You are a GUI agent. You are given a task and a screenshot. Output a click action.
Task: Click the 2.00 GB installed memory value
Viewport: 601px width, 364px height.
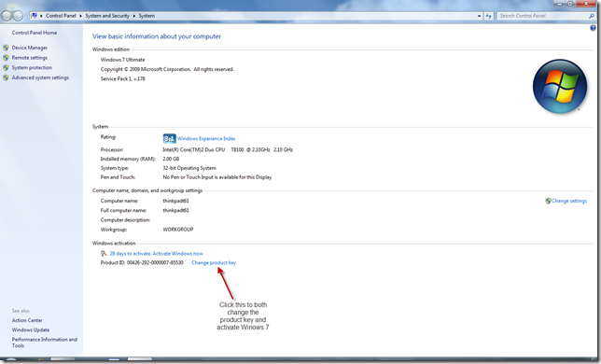171,159
